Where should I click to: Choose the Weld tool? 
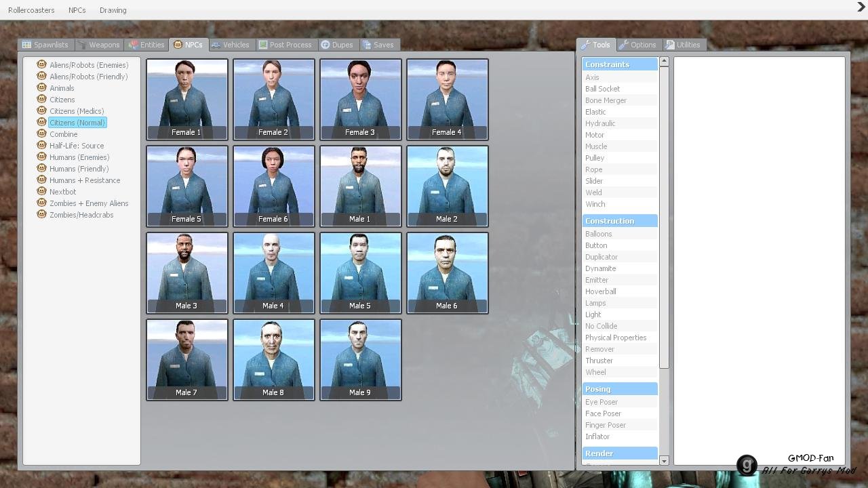pos(620,192)
